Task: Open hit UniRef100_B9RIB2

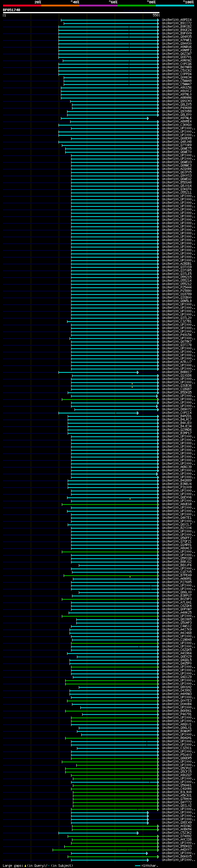Action: [x=176, y=26]
